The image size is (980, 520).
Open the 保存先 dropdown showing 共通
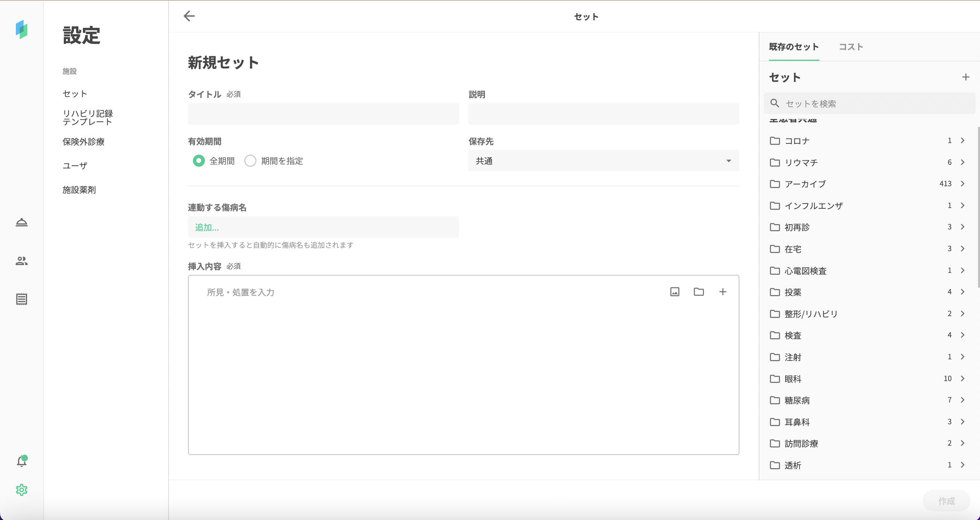(x=604, y=161)
